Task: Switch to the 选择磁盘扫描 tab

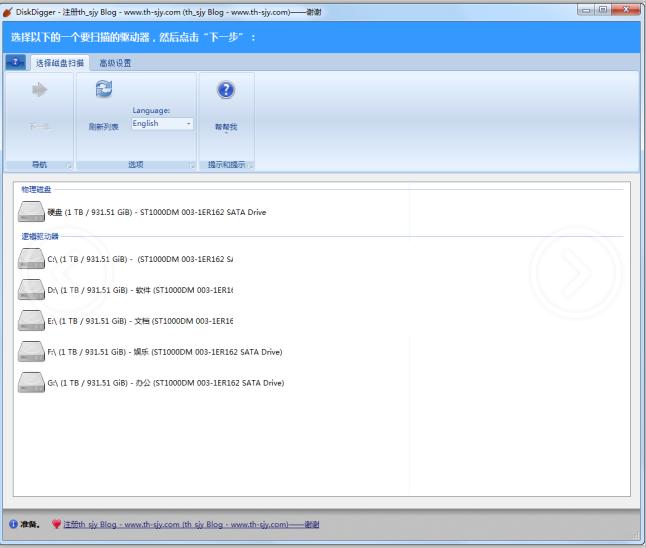Action: point(60,63)
